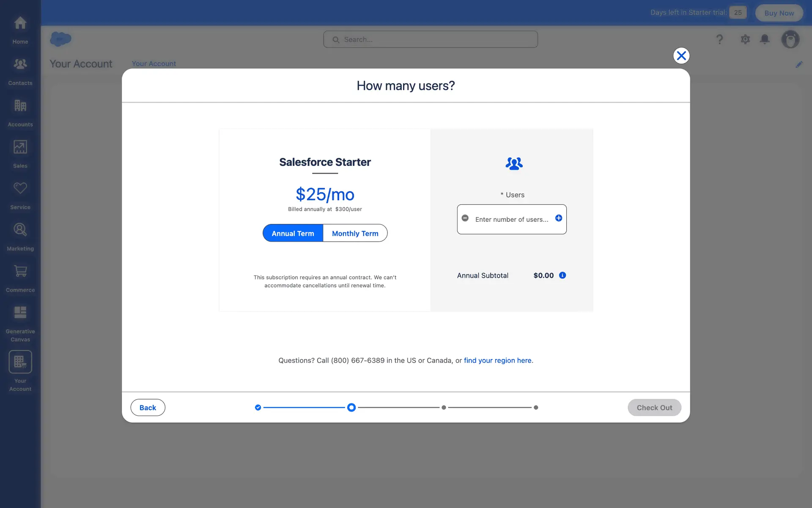Go to the Sales sidebar icon
This screenshot has height=508, width=812.
[x=20, y=153]
